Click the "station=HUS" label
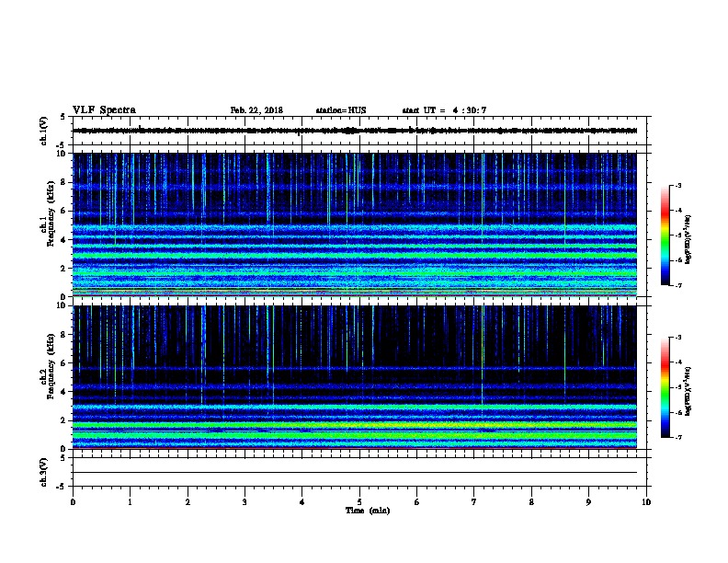 click(341, 110)
